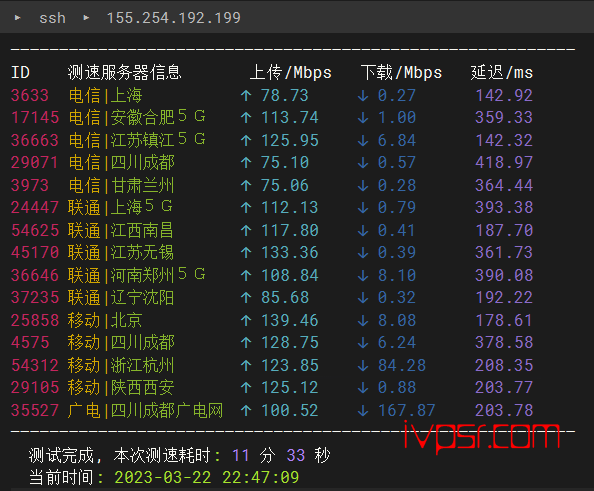Click the download arrow for 电信|上海 row
594x491 pixels.
click(x=363, y=95)
